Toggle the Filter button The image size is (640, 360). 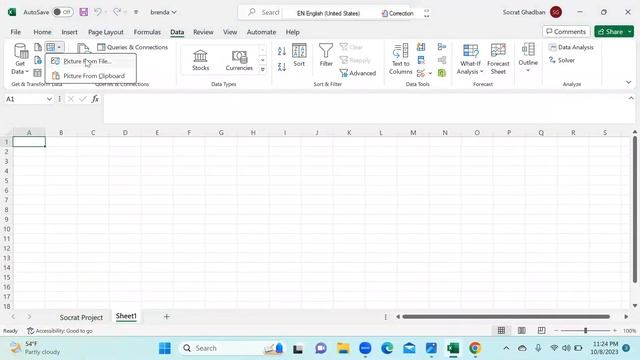click(x=326, y=55)
